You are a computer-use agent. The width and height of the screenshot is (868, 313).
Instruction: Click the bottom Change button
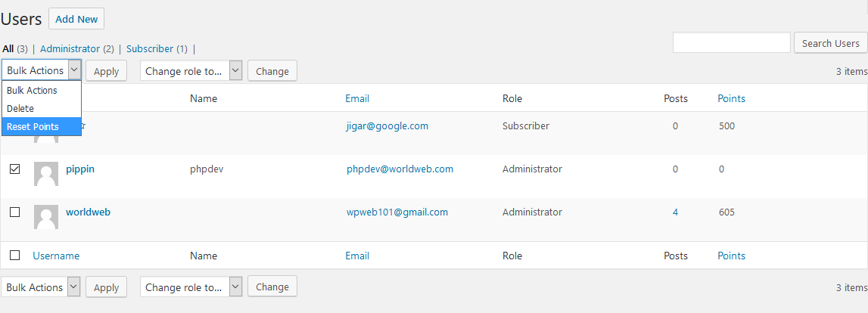(272, 287)
